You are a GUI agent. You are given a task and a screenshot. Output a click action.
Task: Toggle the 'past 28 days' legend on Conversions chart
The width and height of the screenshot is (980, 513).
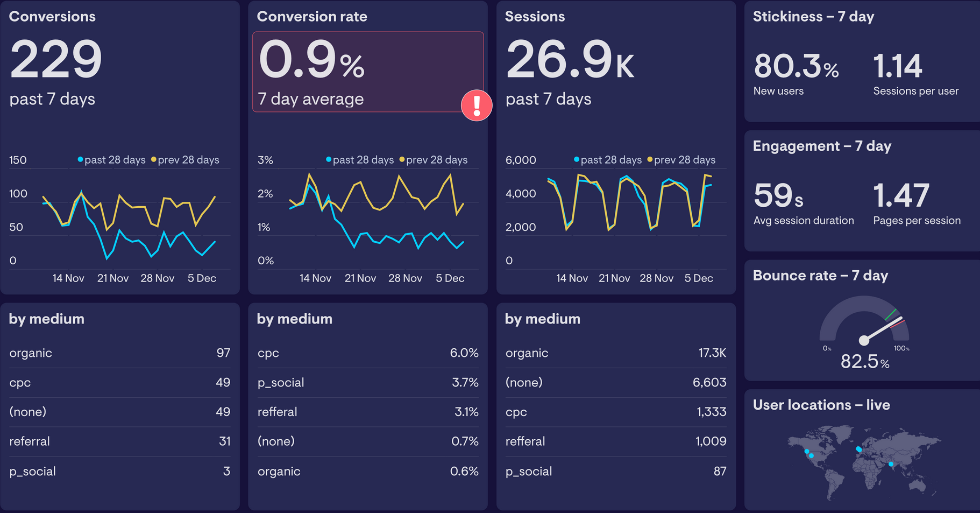point(113,159)
